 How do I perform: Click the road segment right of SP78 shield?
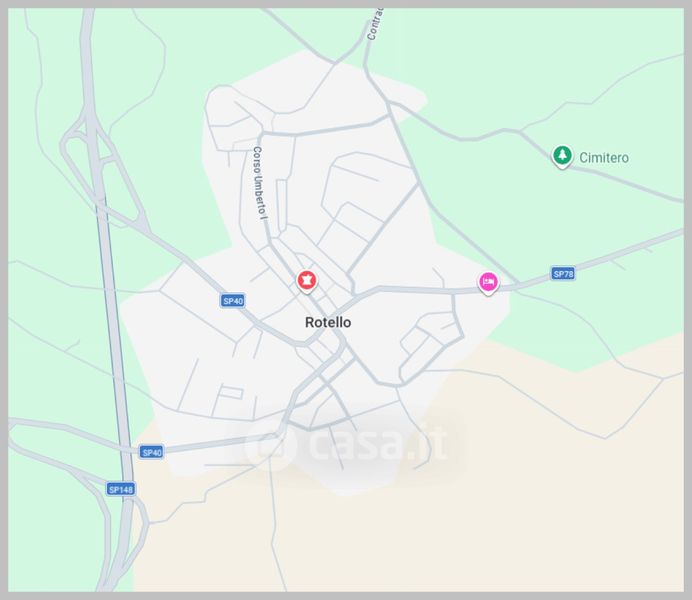coord(627,251)
